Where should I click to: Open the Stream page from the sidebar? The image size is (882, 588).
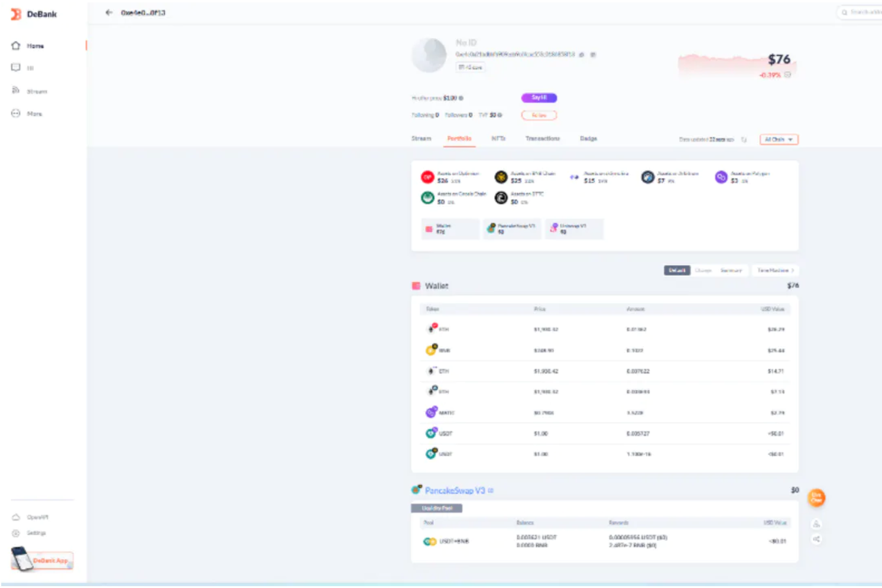(x=36, y=91)
